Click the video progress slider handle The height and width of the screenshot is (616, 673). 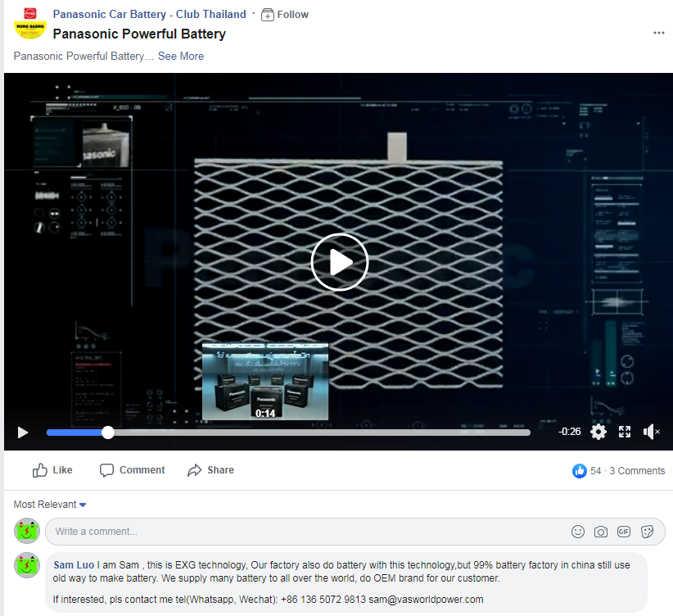point(108,433)
